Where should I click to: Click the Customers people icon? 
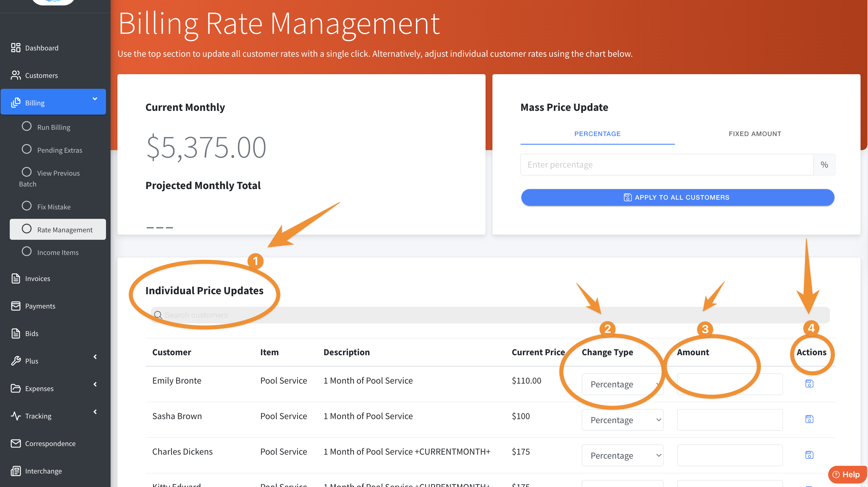point(15,75)
